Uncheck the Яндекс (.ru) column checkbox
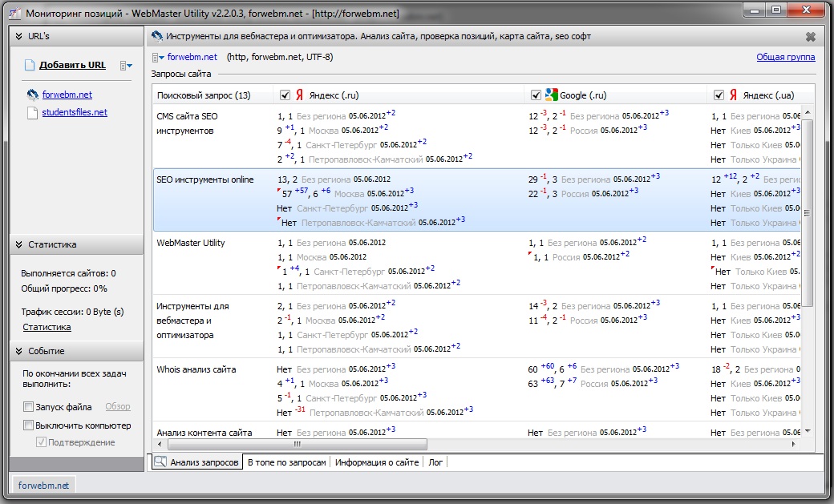 point(285,95)
